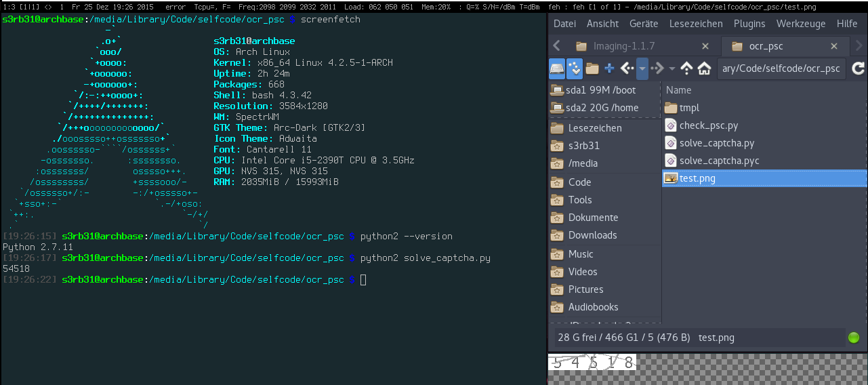Select the sda2 20G /home device

click(x=604, y=107)
